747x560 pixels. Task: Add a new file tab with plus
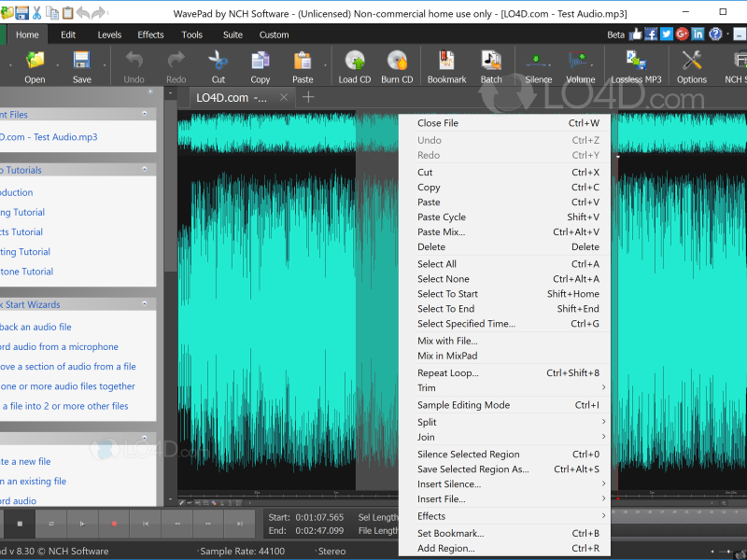pos(308,97)
